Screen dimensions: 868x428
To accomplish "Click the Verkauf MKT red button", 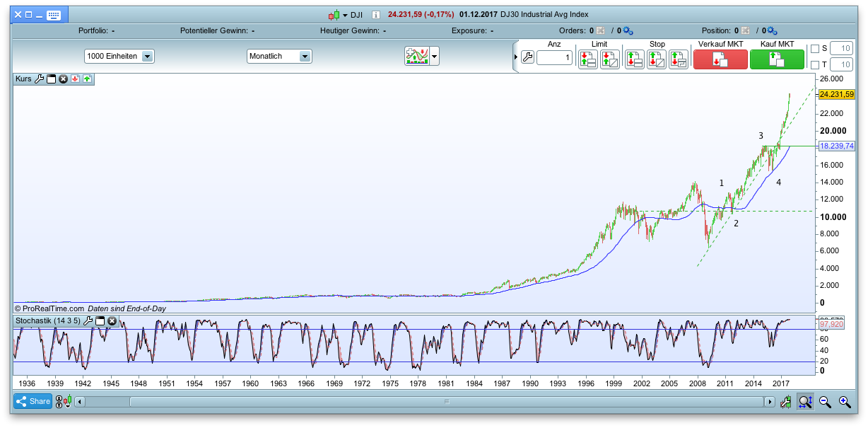I will [x=720, y=59].
